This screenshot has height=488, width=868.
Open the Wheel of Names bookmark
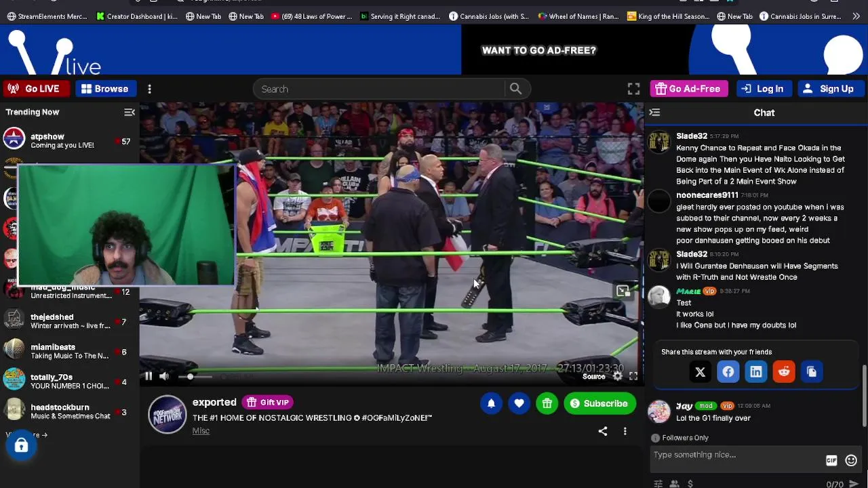click(x=578, y=16)
